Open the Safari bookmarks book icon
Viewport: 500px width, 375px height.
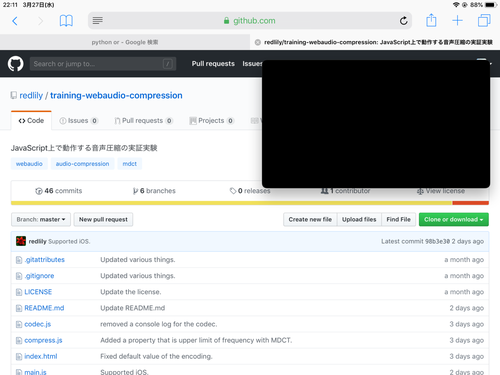[66, 21]
